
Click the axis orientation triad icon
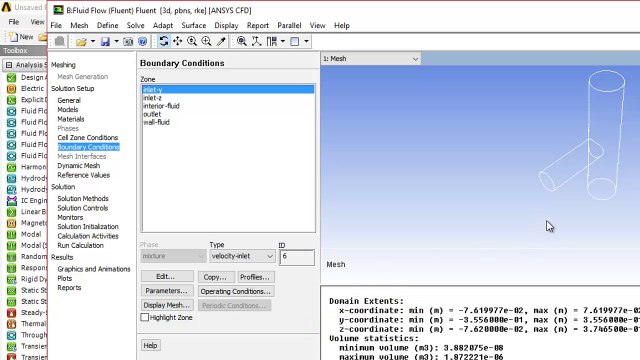[256, 41]
